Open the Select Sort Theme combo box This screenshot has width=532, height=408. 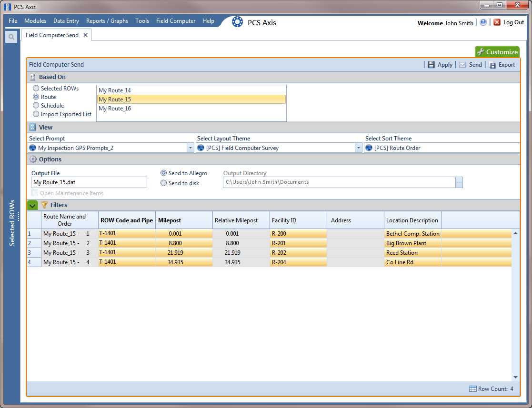click(x=442, y=148)
